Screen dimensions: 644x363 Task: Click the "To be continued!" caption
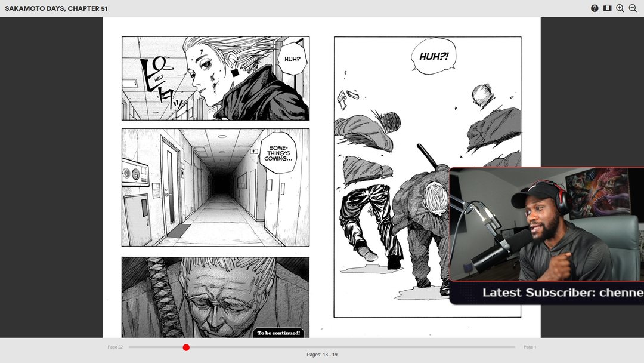pos(278,333)
